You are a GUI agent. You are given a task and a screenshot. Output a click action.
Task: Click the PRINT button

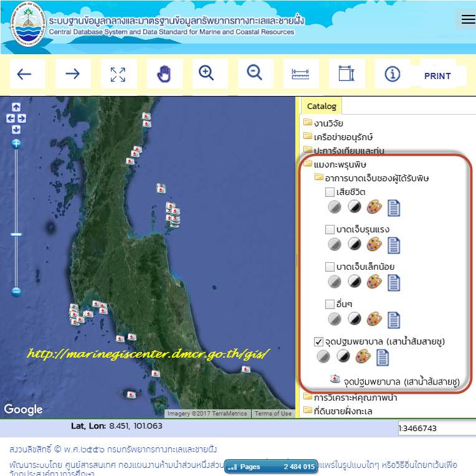(x=438, y=75)
